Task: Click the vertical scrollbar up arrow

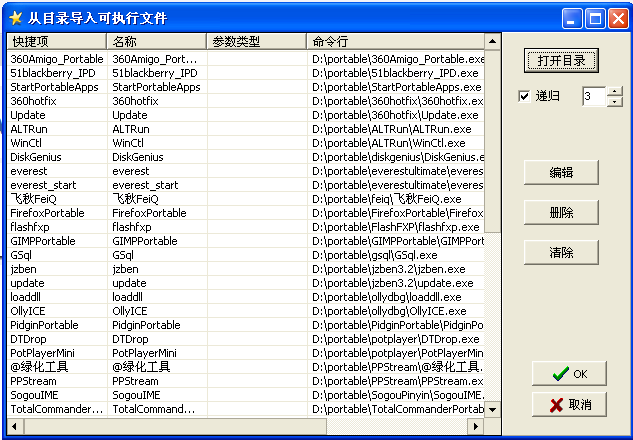Action: point(493,41)
